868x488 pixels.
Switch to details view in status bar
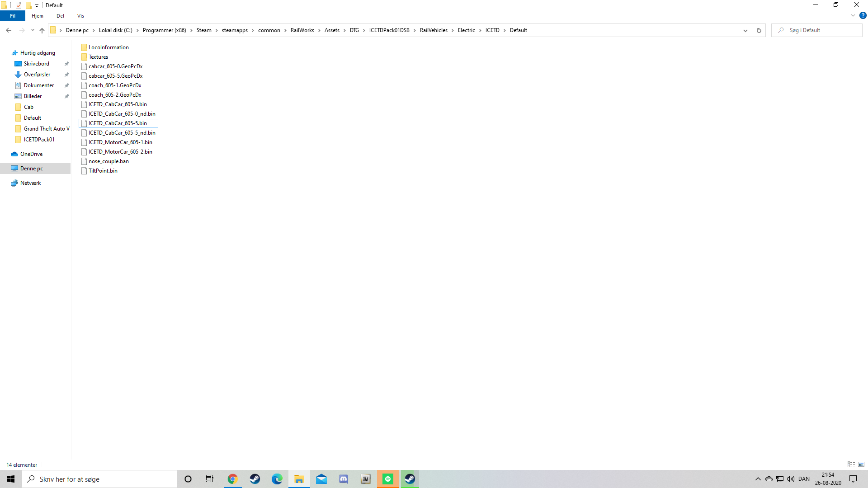(x=851, y=465)
